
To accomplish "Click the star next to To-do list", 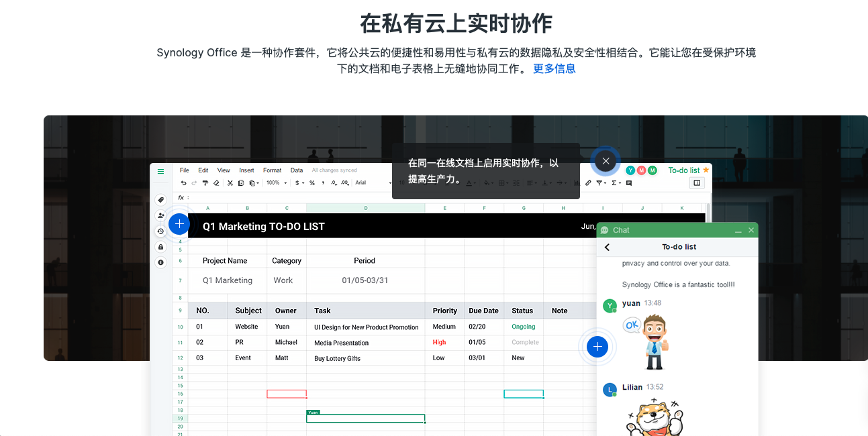I will pos(706,170).
